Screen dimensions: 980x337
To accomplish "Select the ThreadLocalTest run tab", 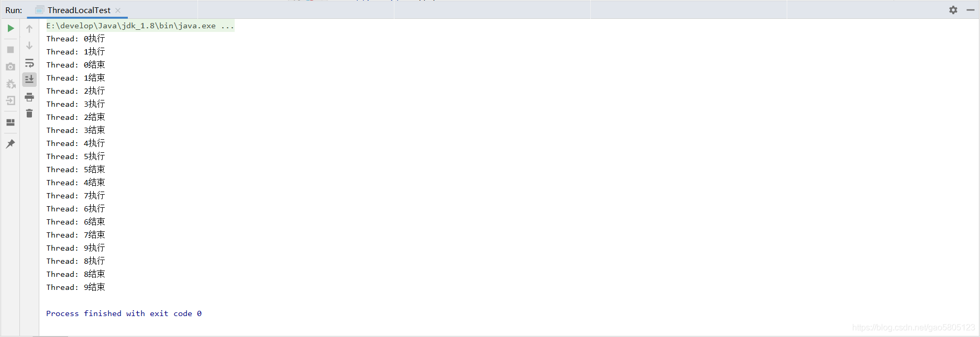I will tap(78, 10).
